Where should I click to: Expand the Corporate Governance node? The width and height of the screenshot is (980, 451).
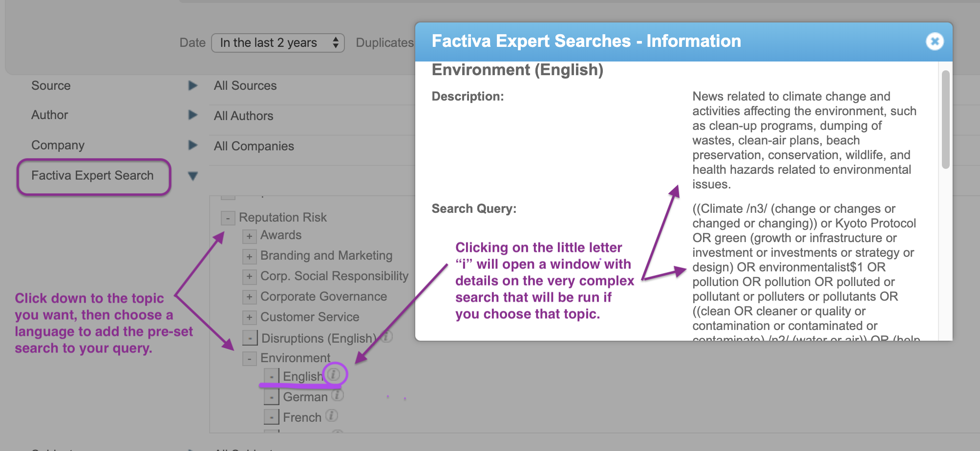click(x=250, y=298)
